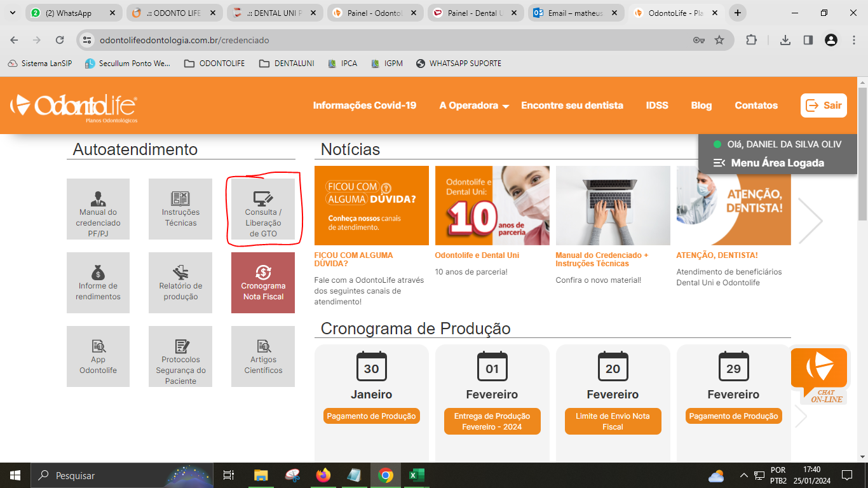This screenshot has width=868, height=488.
Task: Open Windows notification center
Action: (847, 475)
